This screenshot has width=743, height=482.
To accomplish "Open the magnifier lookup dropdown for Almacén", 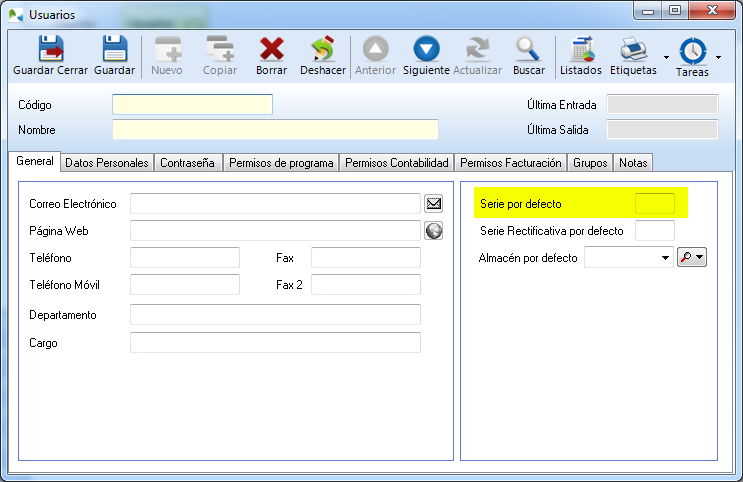I will coord(692,258).
